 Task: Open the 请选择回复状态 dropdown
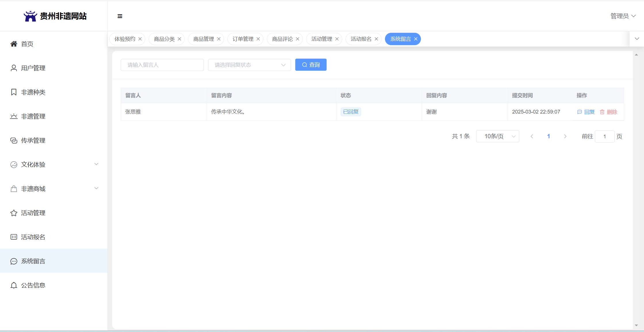[249, 65]
